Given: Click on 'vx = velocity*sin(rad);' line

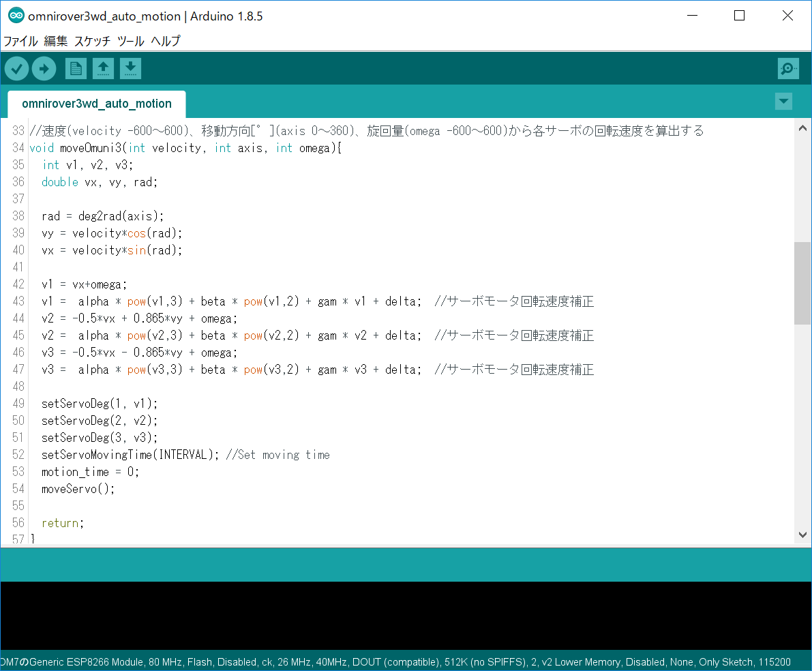Looking at the screenshot, I should point(112,250).
